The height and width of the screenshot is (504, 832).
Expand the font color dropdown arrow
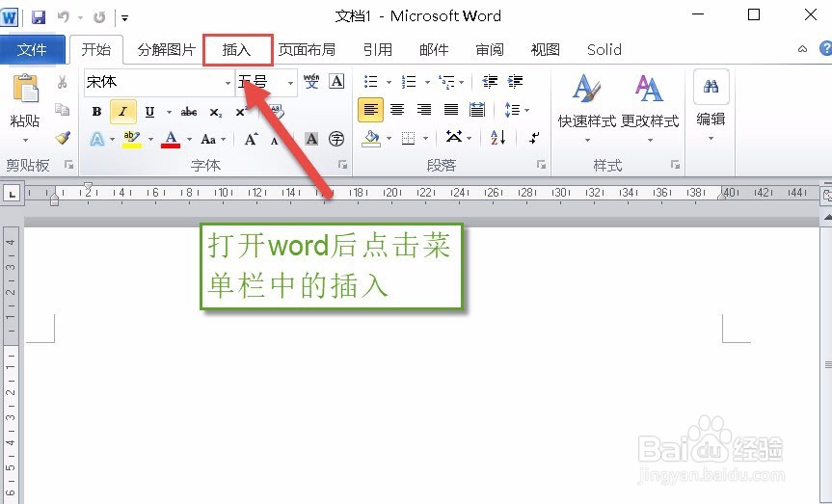click(189, 140)
